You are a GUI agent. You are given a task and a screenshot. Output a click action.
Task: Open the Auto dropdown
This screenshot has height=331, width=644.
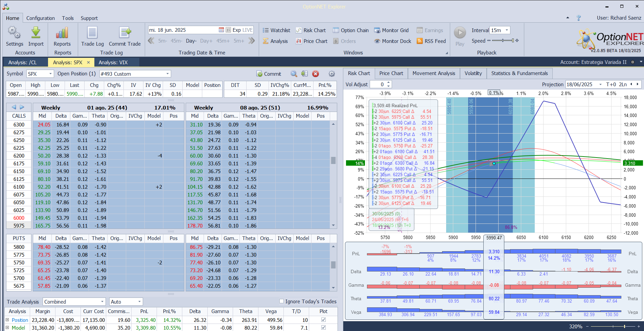[x=139, y=302]
